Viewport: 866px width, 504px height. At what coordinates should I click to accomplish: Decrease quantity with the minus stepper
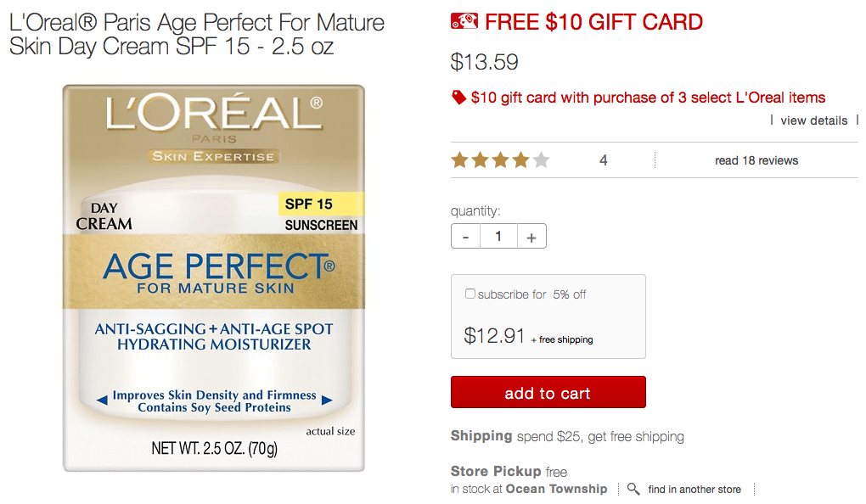click(x=464, y=236)
